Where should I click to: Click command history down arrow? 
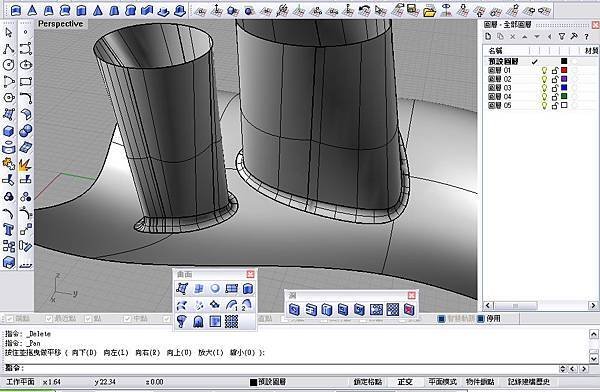coord(593,359)
